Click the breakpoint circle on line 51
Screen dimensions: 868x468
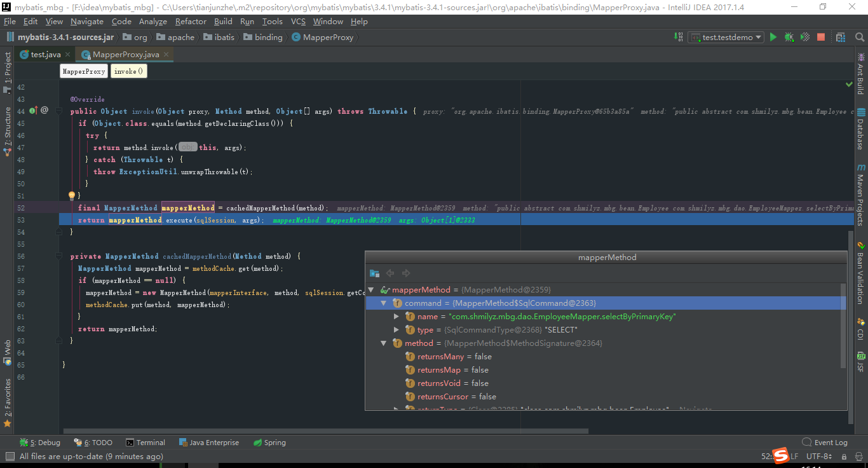[x=71, y=196]
